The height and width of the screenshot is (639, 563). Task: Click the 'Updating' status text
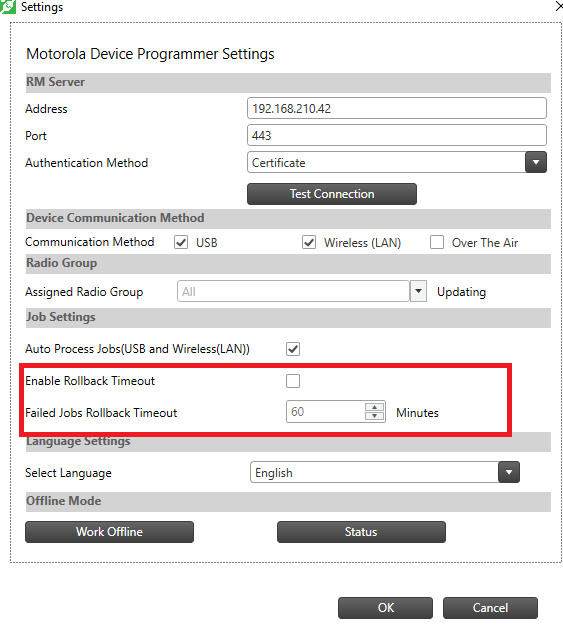tap(461, 292)
